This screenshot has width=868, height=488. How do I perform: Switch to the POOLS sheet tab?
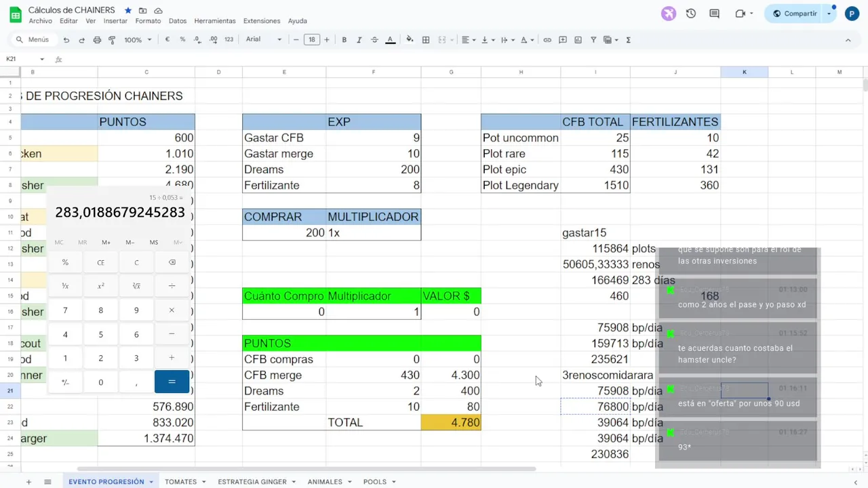pos(378,482)
